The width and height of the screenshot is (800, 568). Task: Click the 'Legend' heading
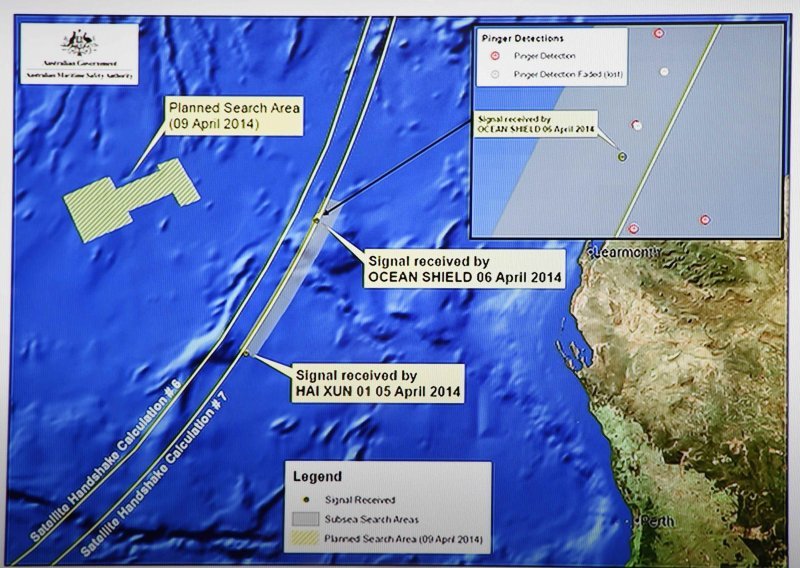click(x=317, y=477)
